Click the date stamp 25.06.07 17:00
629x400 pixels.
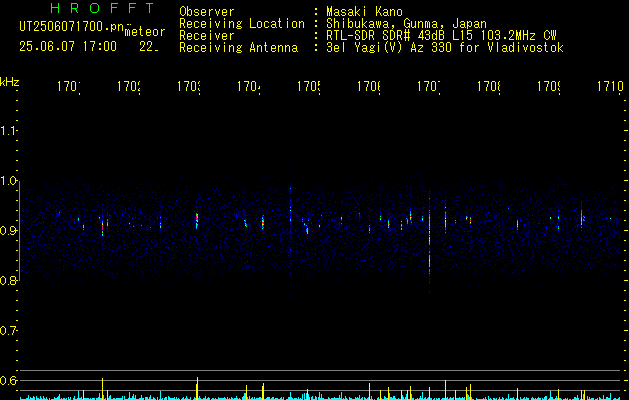tap(68, 47)
